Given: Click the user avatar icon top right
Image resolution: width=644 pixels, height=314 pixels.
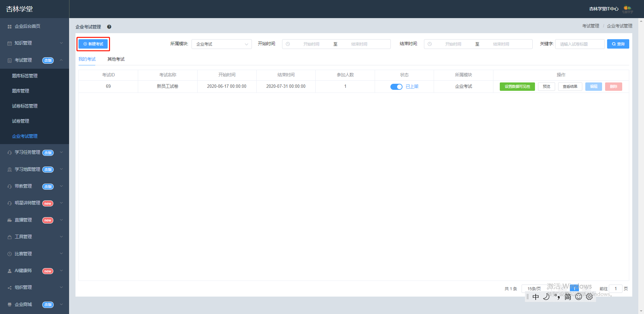Looking at the screenshot, I should pyautogui.click(x=628, y=9).
